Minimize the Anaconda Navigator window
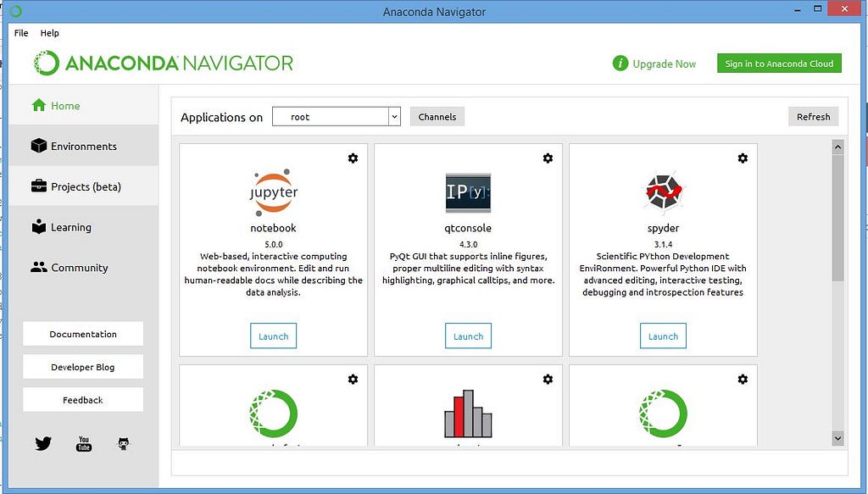Image resolution: width=868 pixels, height=494 pixels. pos(798,9)
